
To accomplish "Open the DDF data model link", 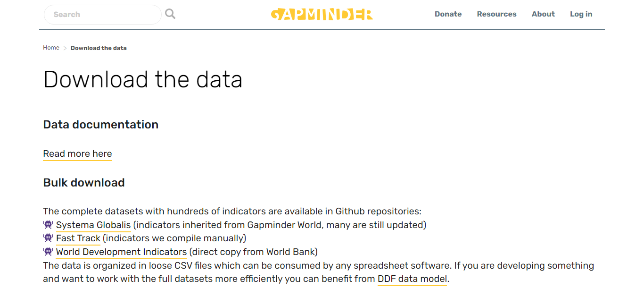I will click(412, 279).
